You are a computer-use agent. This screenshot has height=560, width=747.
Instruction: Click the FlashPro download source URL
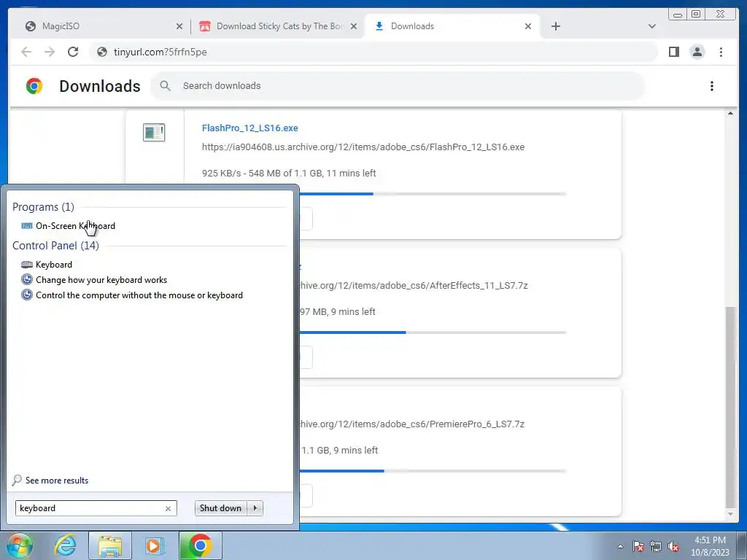(x=363, y=147)
